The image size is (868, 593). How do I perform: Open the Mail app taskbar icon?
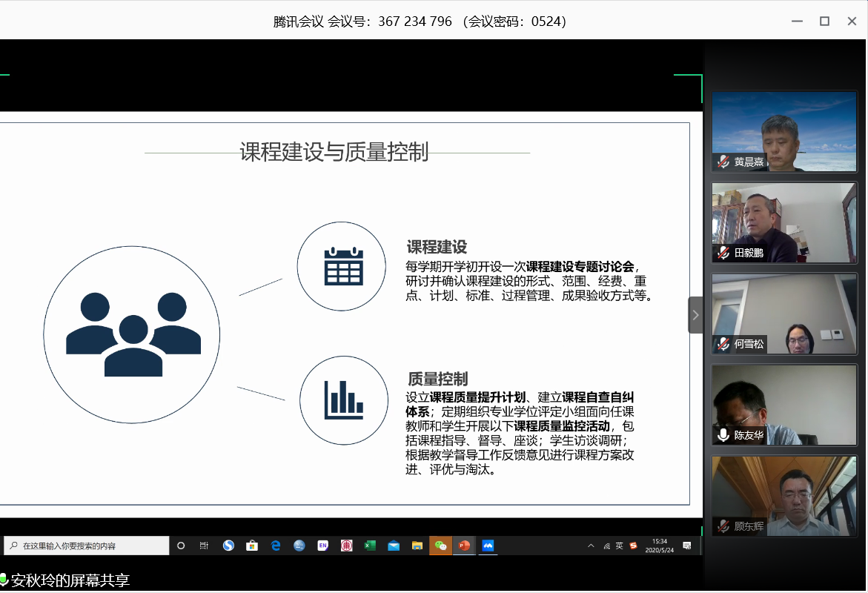click(x=393, y=546)
